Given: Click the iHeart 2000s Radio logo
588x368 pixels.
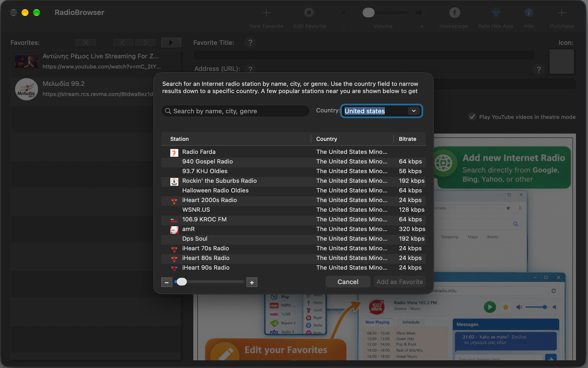Looking at the screenshot, I should (174, 201).
